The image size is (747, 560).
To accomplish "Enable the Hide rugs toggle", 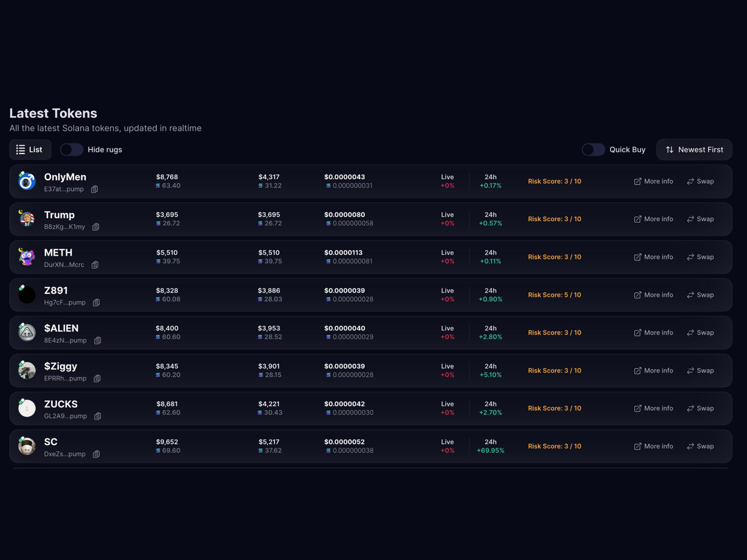I will tap(71, 149).
